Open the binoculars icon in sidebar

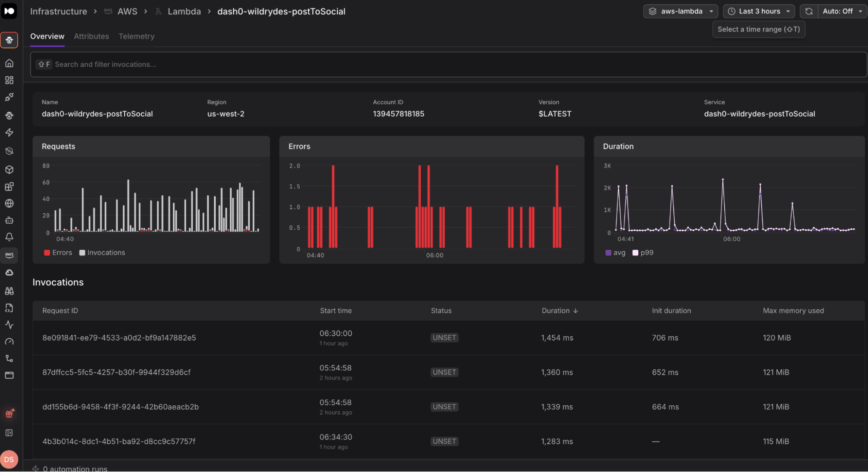point(9,291)
